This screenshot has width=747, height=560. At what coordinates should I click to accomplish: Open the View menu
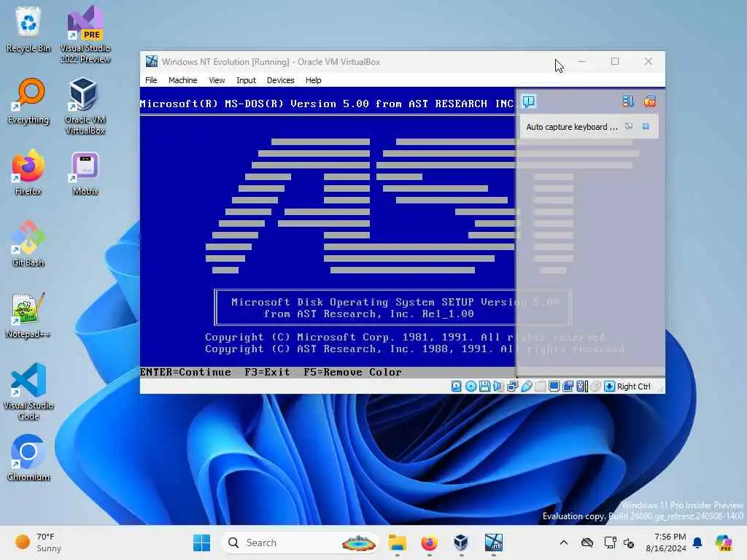click(217, 80)
